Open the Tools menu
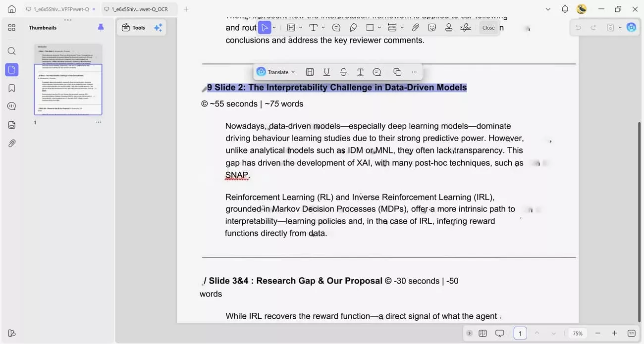This screenshot has width=644, height=344. [134, 27]
